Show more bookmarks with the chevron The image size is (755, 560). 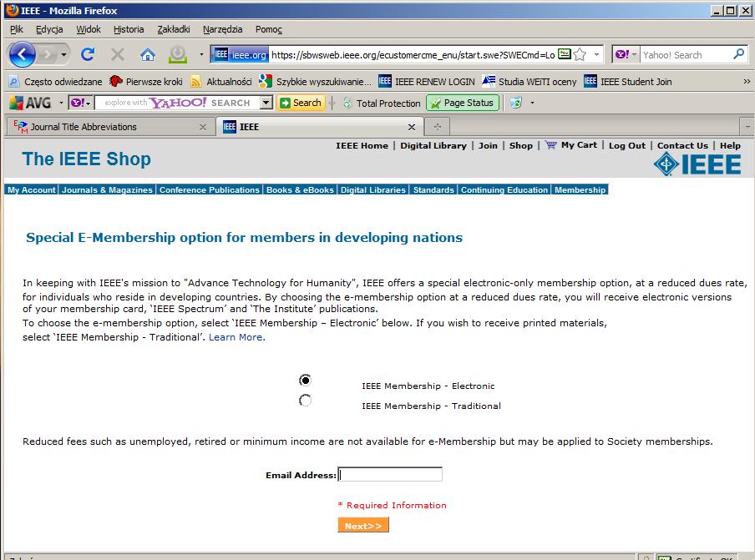pyautogui.click(x=747, y=81)
